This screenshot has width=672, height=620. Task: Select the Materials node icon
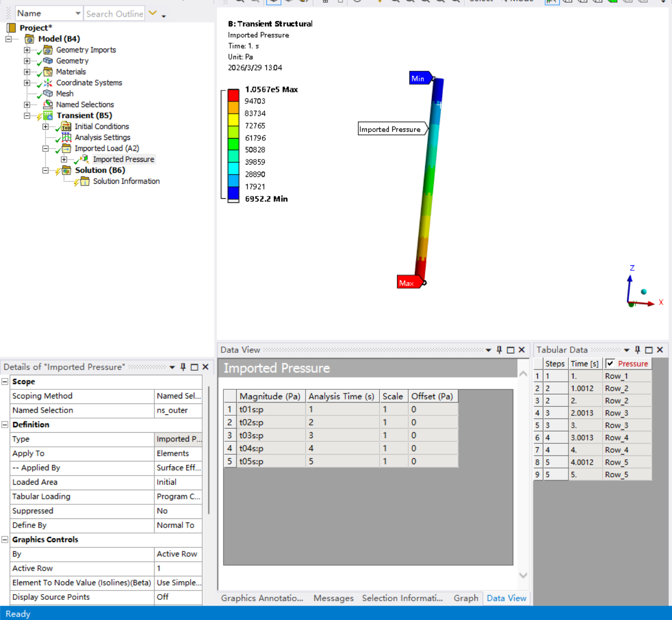[x=48, y=72]
